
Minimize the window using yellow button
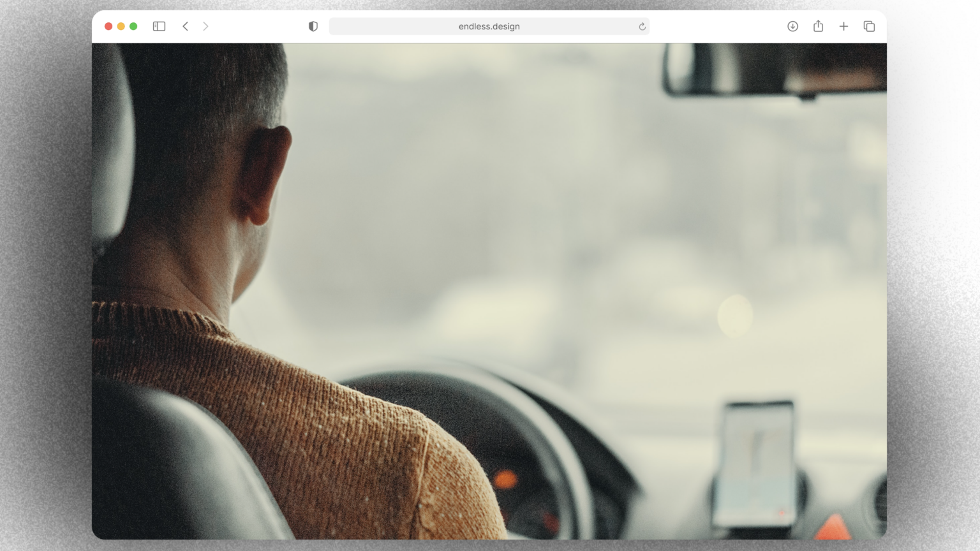pos(121,26)
